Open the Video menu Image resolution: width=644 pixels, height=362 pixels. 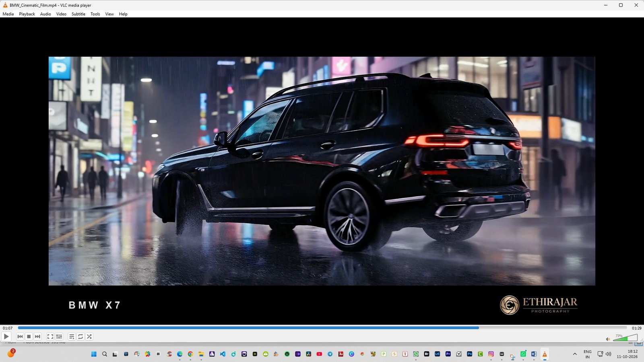61,14
